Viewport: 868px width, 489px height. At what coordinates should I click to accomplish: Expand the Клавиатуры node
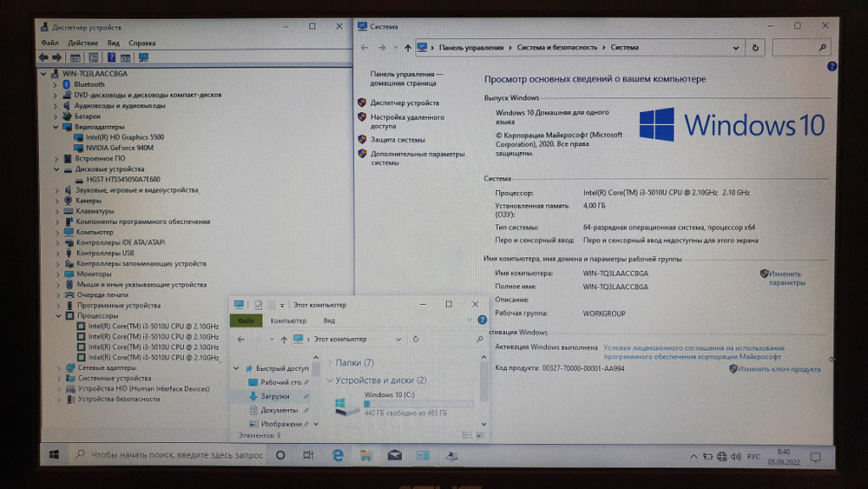tap(56, 211)
